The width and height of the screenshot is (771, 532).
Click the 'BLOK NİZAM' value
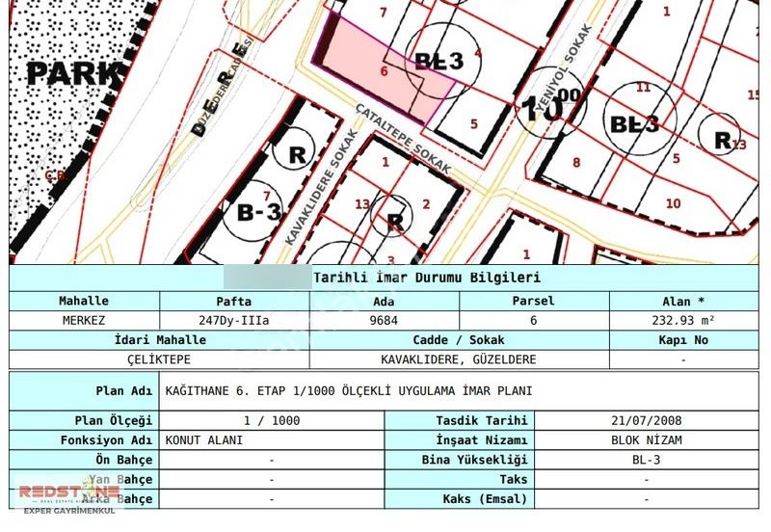click(647, 440)
